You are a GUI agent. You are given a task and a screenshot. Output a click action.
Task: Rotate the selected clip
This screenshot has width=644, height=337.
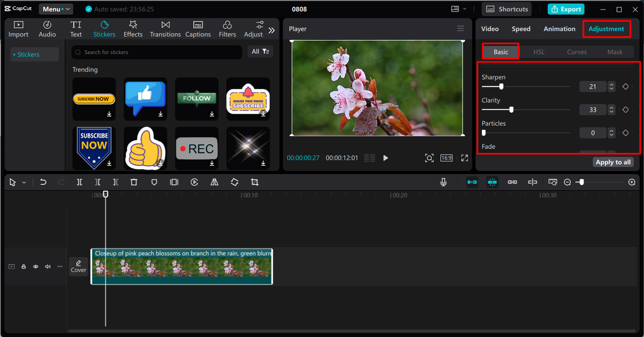pyautogui.click(x=234, y=182)
